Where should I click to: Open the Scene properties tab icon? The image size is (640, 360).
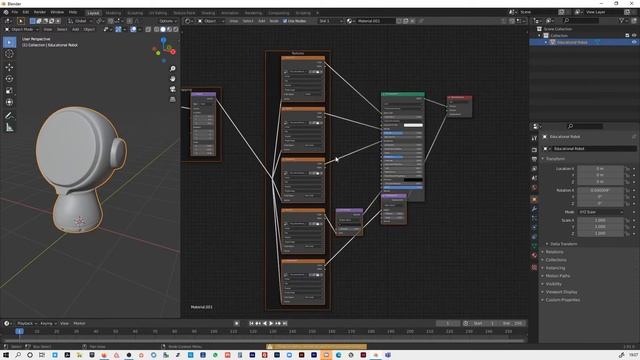click(534, 178)
